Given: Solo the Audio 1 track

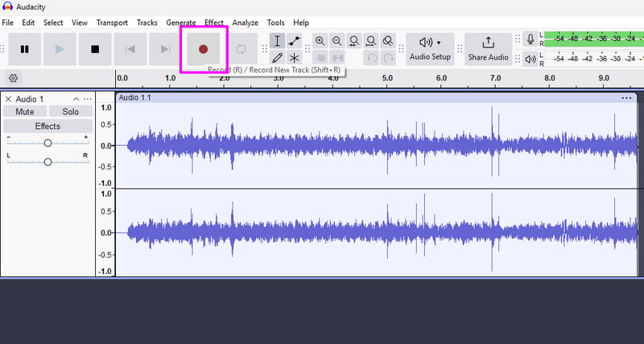Looking at the screenshot, I should point(70,111).
